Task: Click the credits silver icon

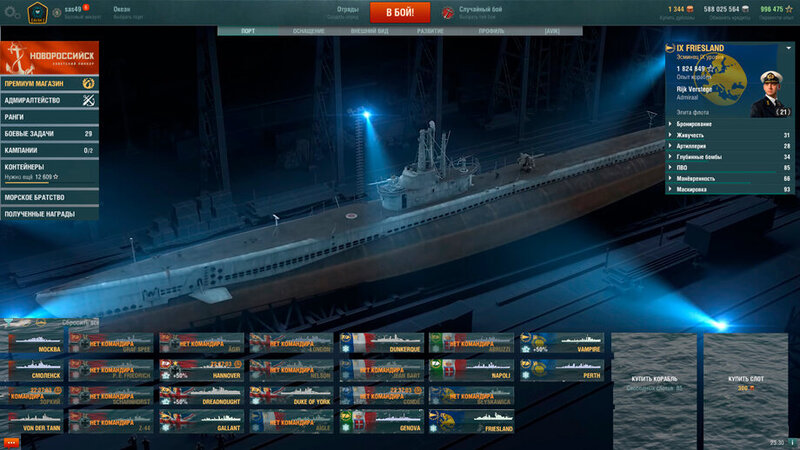Action: 744,9
